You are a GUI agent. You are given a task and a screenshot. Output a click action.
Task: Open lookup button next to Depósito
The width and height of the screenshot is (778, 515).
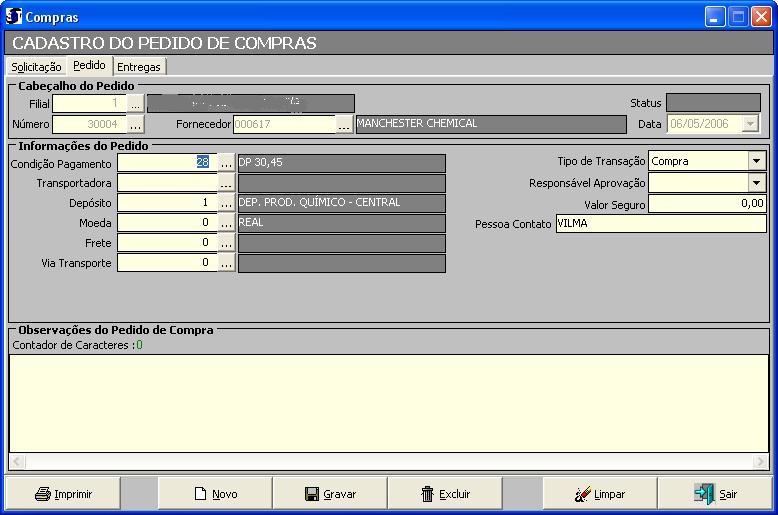pos(226,203)
